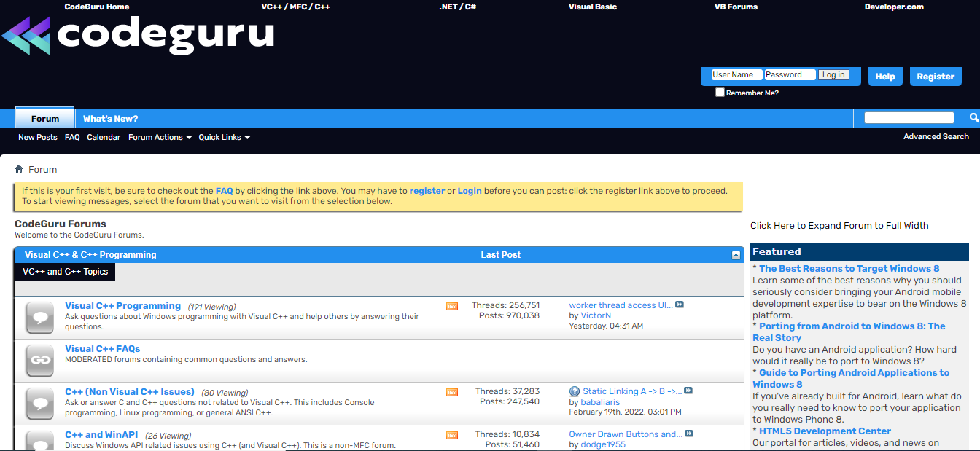Focus the User Name input field
Viewport: 980px width, 451px height.
pyautogui.click(x=736, y=74)
